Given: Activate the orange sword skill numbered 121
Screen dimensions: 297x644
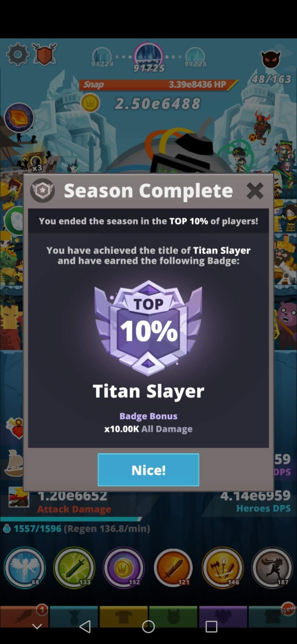Looking at the screenshot, I should [173, 568].
